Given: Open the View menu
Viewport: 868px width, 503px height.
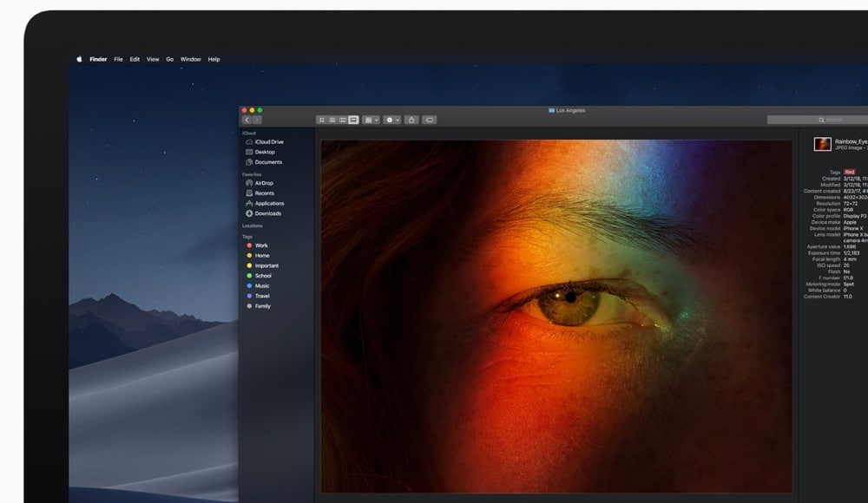Looking at the screenshot, I should tap(153, 59).
